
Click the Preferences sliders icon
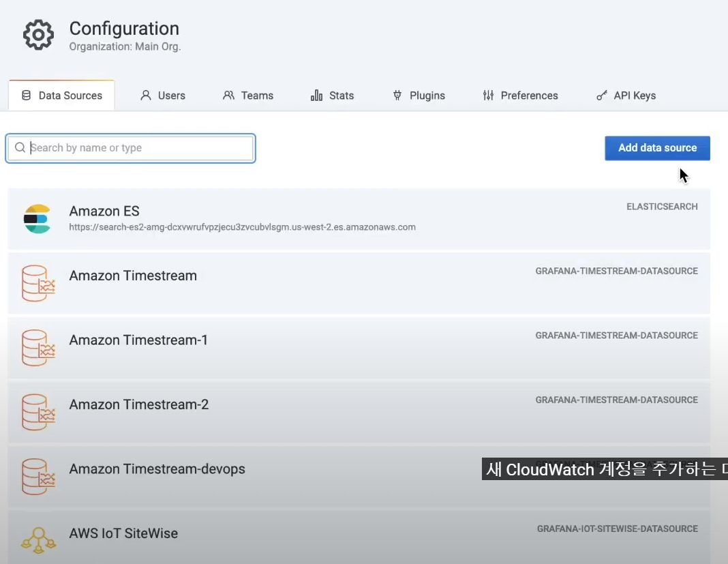(488, 95)
